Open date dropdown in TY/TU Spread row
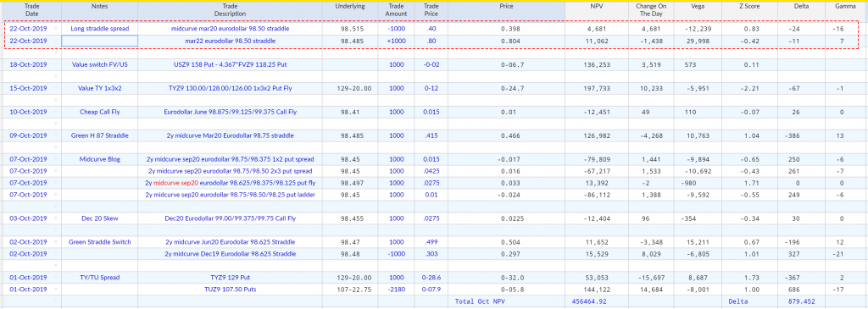Viewport: 868px width, 309px height. click(56, 278)
